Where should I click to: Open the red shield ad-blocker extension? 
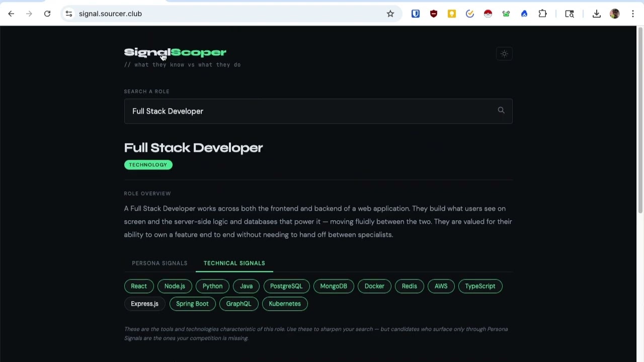tap(434, 14)
